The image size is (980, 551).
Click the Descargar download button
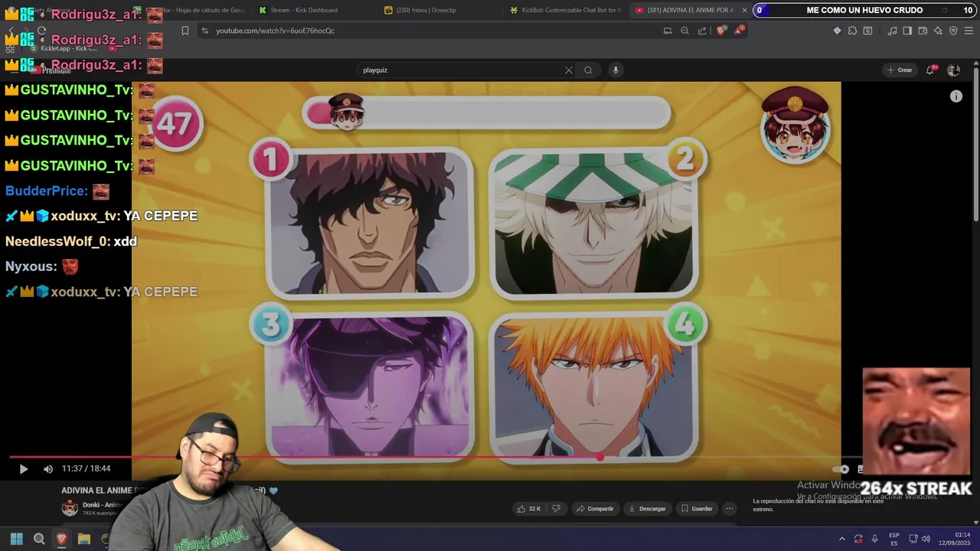tap(646, 508)
